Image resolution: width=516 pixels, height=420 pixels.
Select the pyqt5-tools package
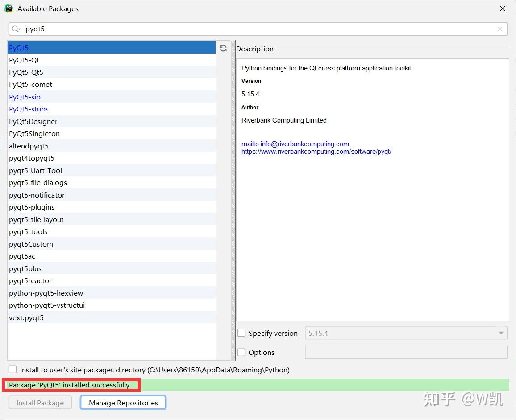112,232
